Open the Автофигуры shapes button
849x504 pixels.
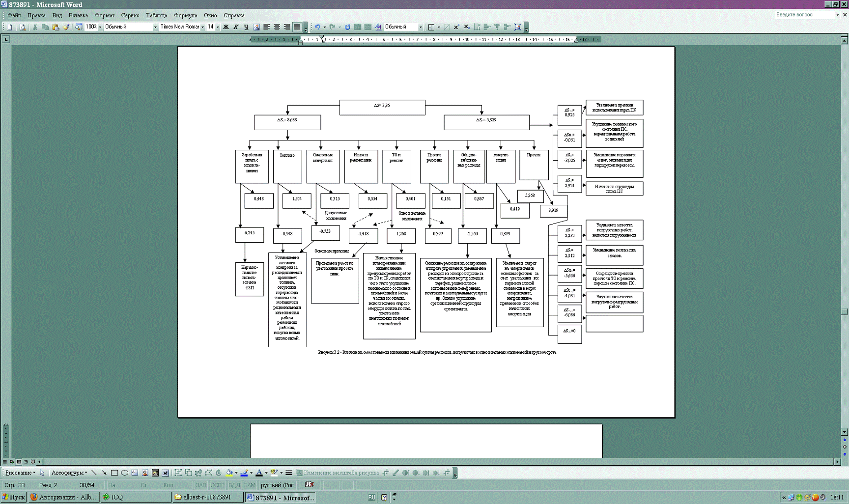[69, 473]
